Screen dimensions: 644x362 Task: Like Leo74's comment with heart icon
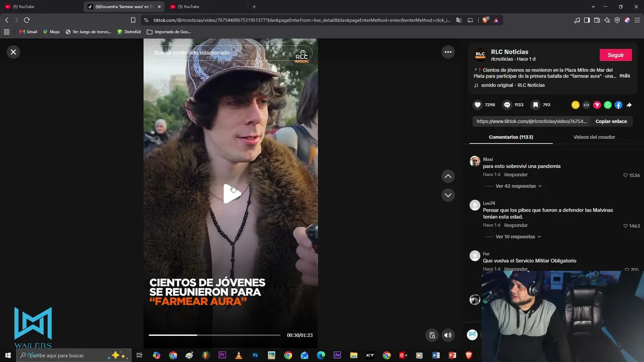click(x=625, y=226)
